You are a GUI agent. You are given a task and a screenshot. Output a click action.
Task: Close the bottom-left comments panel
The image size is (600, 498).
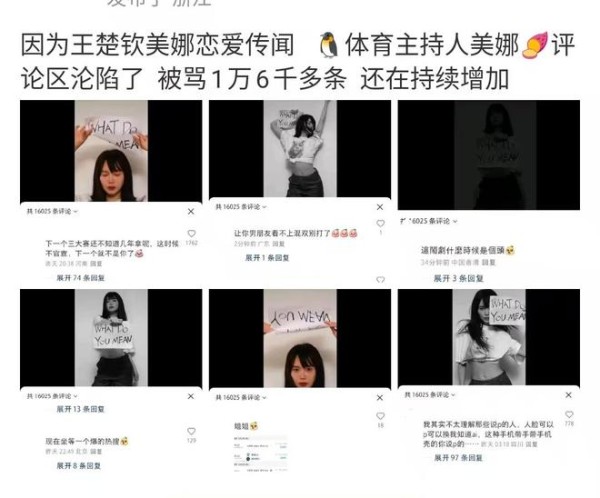(x=191, y=397)
